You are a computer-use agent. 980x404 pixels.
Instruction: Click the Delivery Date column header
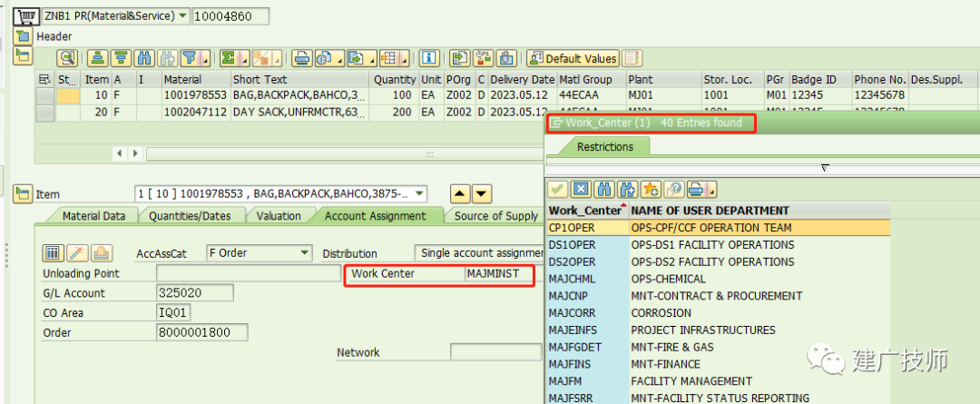(x=522, y=79)
